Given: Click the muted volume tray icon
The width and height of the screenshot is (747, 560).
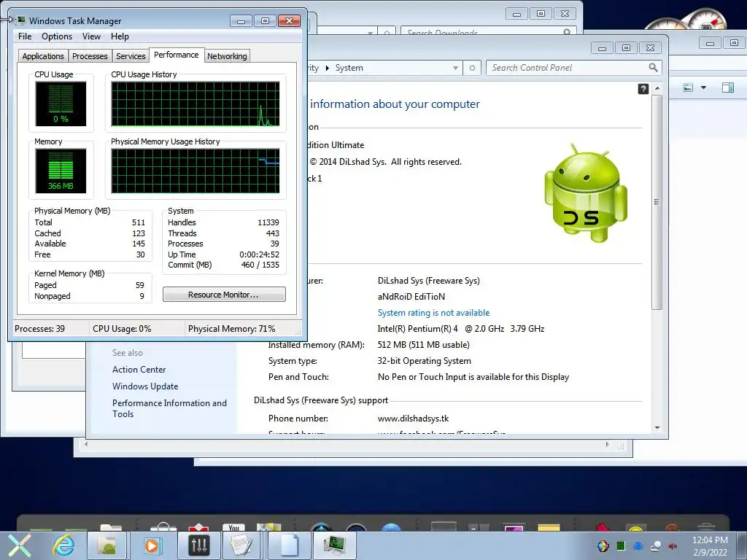Looking at the screenshot, I should (x=673, y=545).
